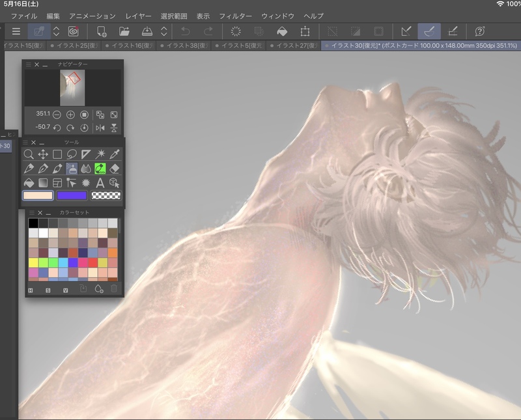Open the ファイル menu
This screenshot has height=420, width=521.
(24, 16)
